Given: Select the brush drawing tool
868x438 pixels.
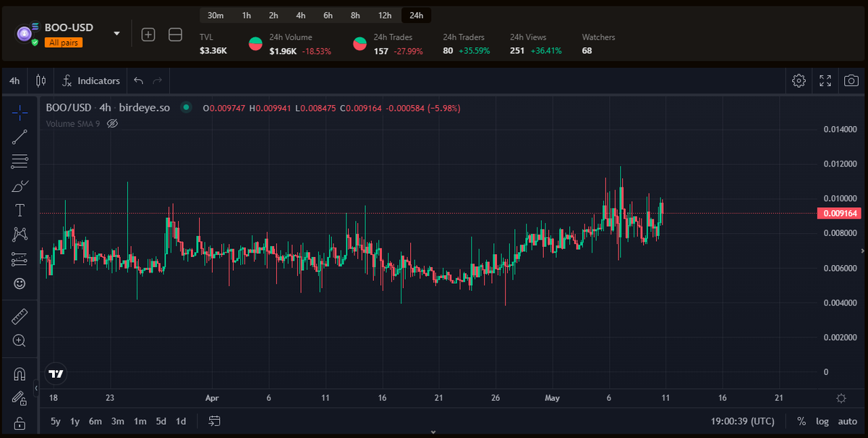Looking at the screenshot, I should click(x=20, y=186).
